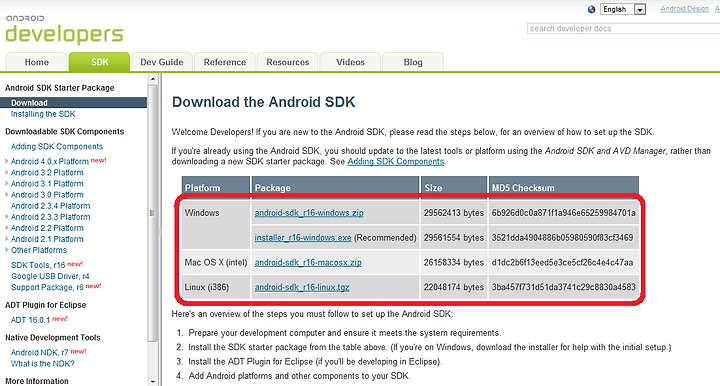Open the Android 2.1 Platform link
This screenshot has height=386, width=720.
(47, 239)
